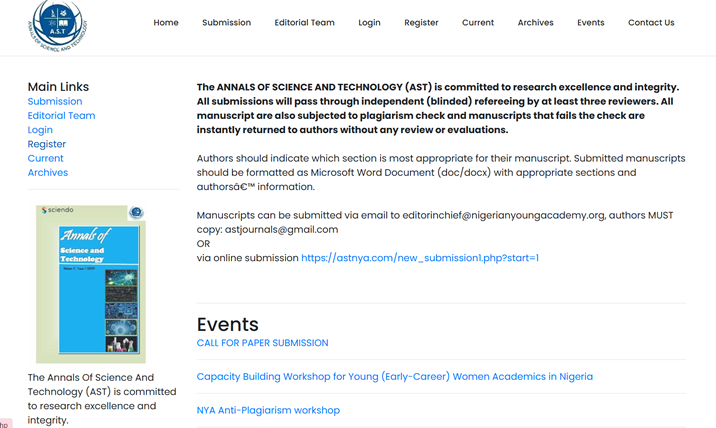This screenshot has width=716, height=428.
Task: Open NYA Anti-Plagiarism workshop link
Action: [x=268, y=411]
